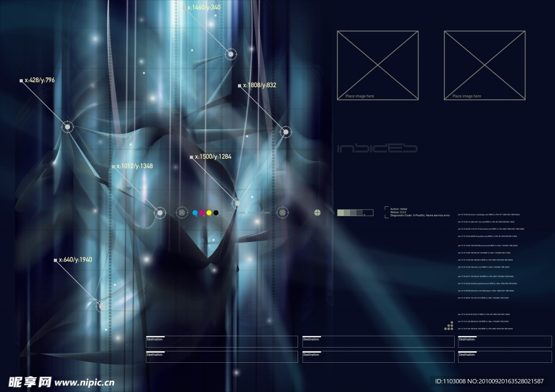This screenshot has width=555, height=392.
Task: Click the 'Action: failed' text line
Action: coord(398,209)
